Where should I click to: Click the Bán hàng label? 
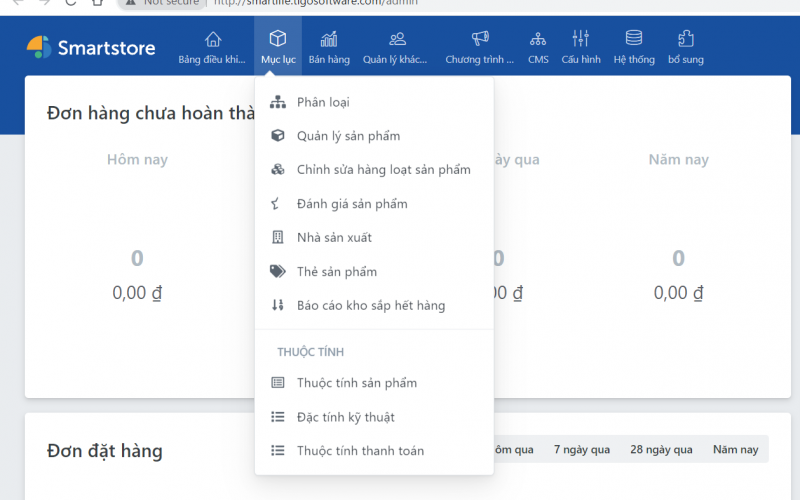329,59
